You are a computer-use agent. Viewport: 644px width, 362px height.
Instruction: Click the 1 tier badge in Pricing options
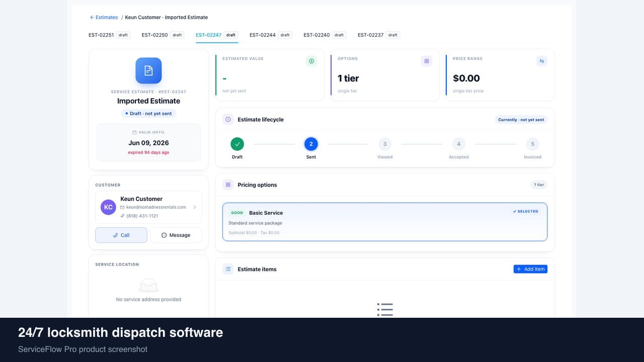(539, 185)
